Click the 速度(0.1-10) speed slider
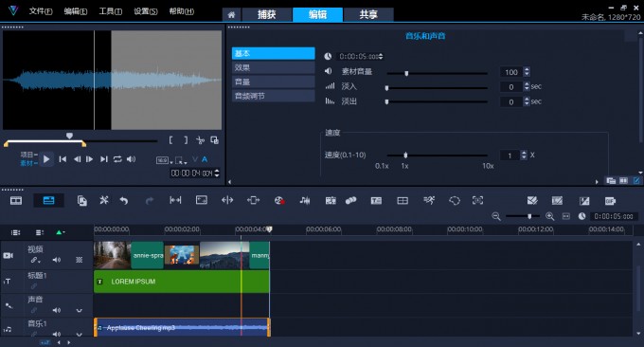Viewport: 644px width, 347px height. (437, 155)
